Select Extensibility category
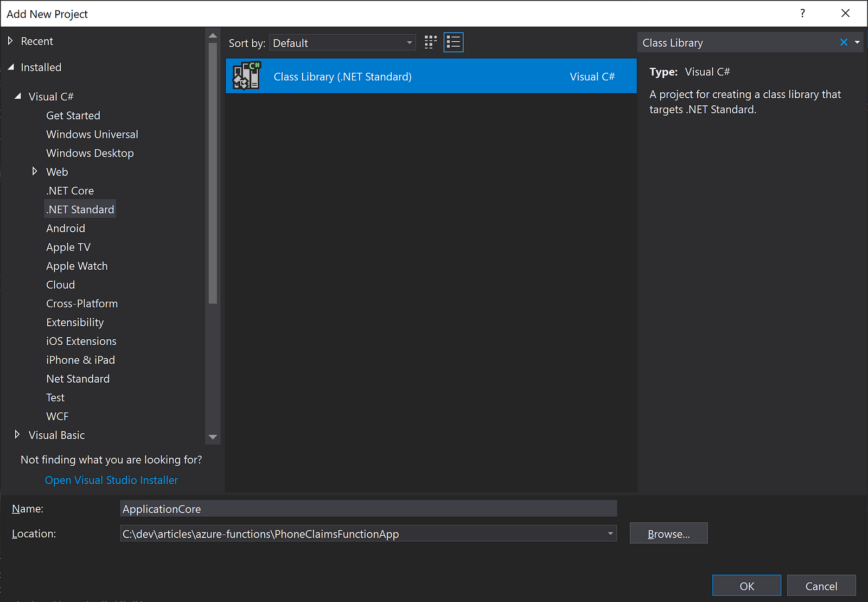The height and width of the screenshot is (602, 868). click(75, 322)
